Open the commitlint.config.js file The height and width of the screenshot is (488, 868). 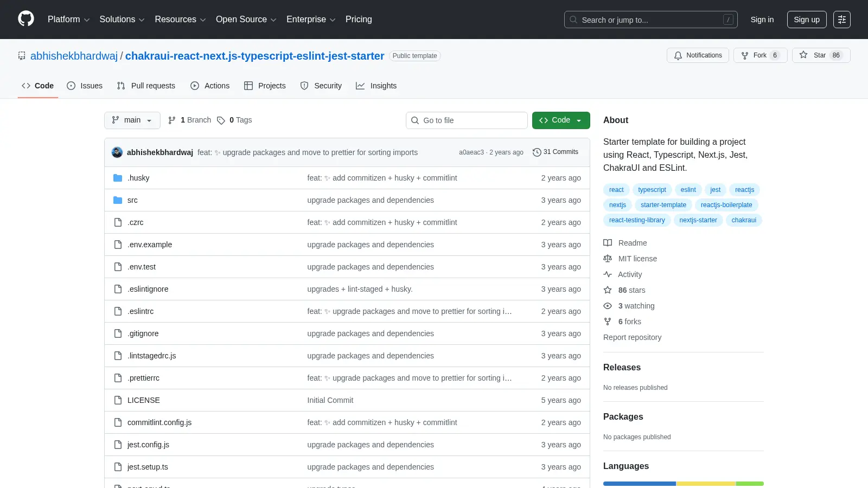(159, 422)
